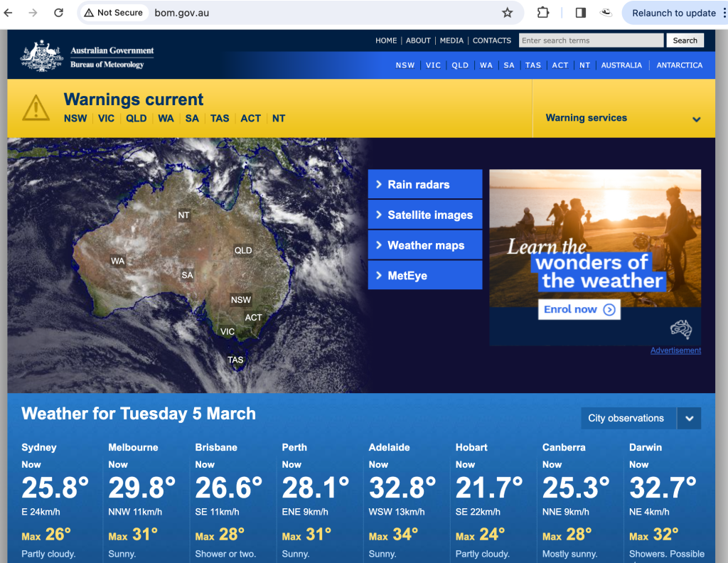Open NT warnings in the yellow banner
This screenshot has width=728, height=563.
(x=279, y=118)
